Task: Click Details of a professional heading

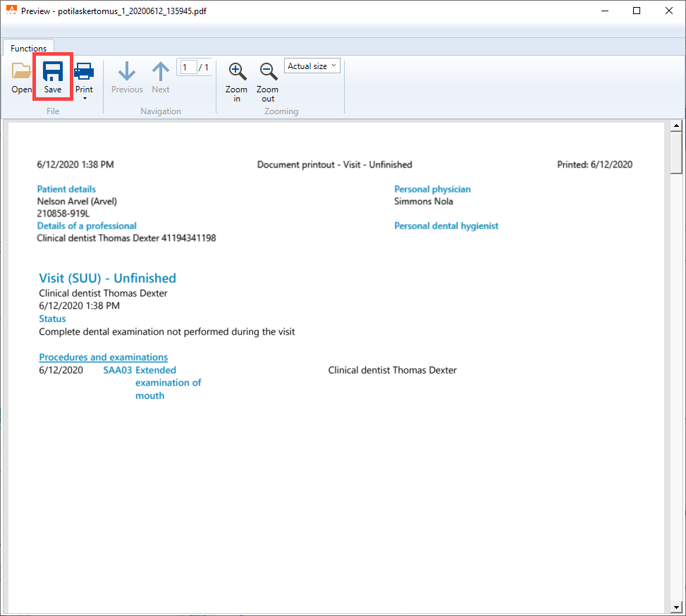Action: pos(87,226)
